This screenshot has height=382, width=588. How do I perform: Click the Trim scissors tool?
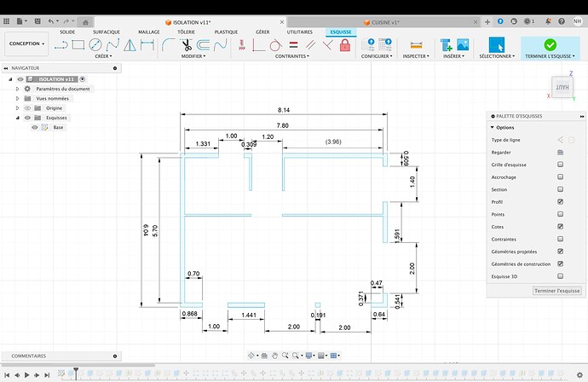tap(185, 44)
